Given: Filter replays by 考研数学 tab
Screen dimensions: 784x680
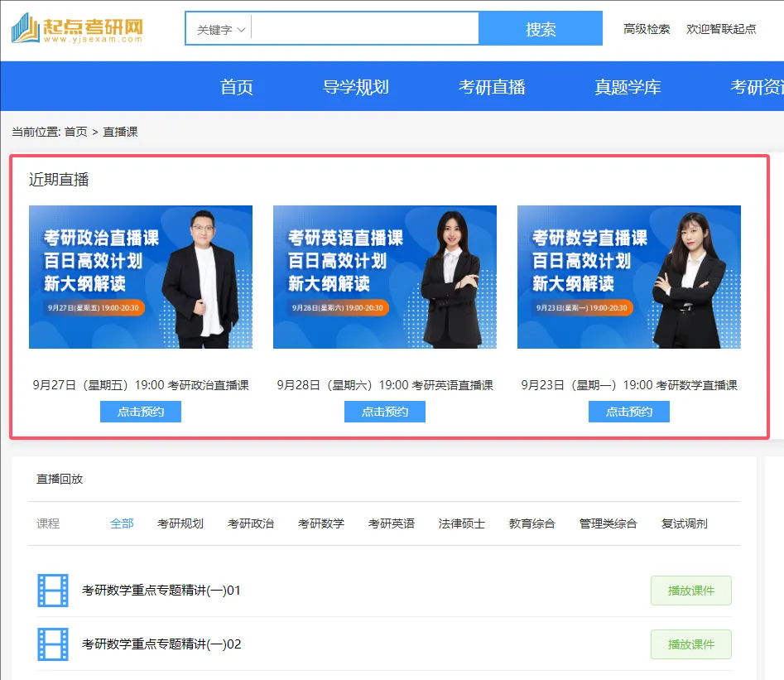Looking at the screenshot, I should [321, 523].
